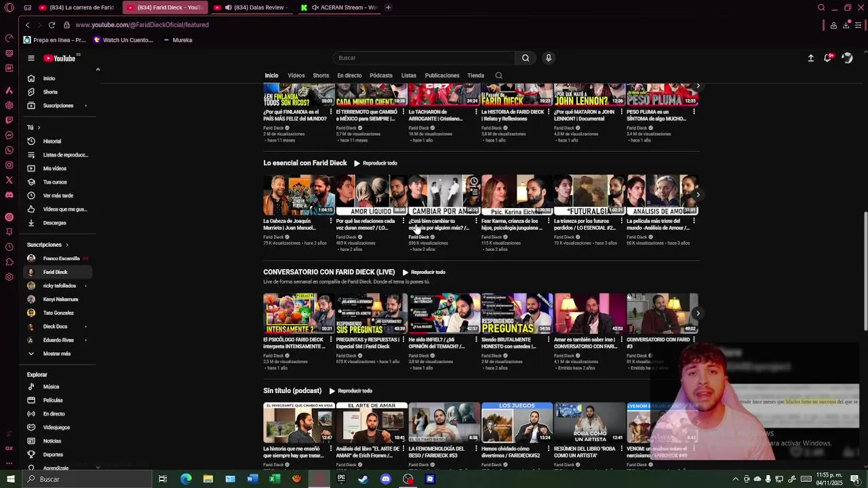
Task: Open a new browser tab
Action: [x=388, y=7]
